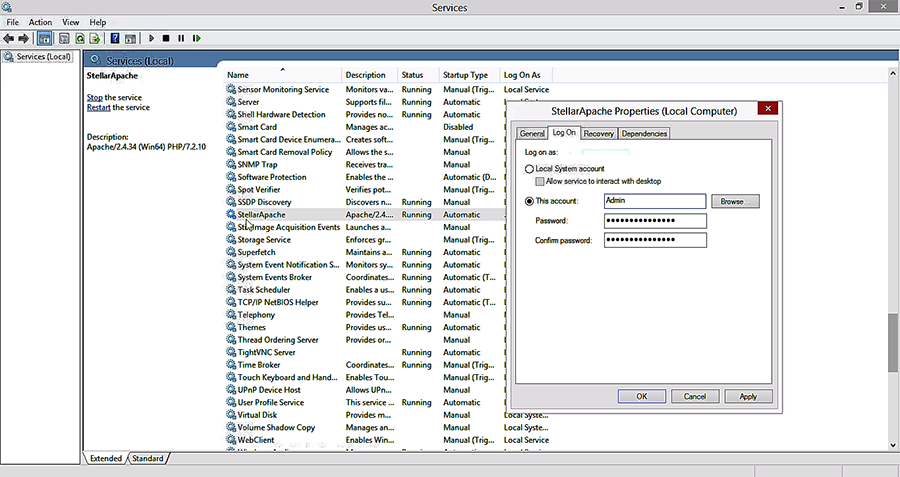Select This account radio button
The width and height of the screenshot is (900, 477).
529,201
